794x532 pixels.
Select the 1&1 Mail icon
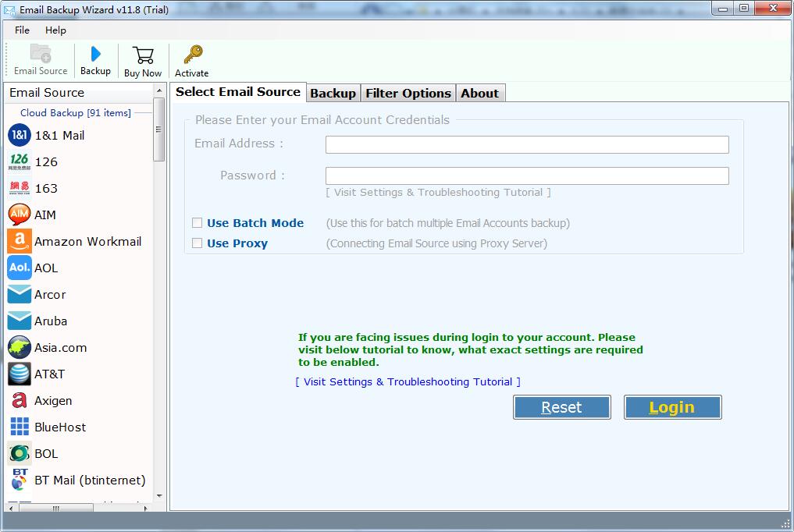coord(20,135)
